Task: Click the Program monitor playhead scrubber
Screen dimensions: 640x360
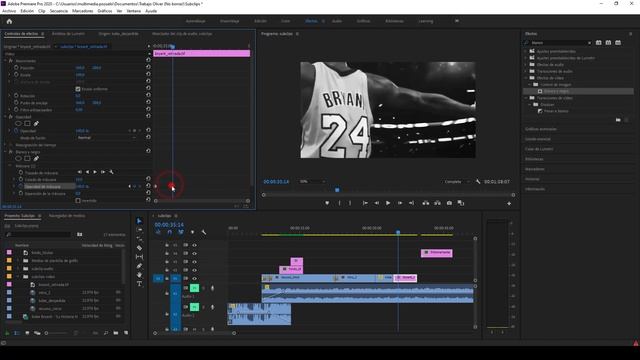Action: point(337,190)
